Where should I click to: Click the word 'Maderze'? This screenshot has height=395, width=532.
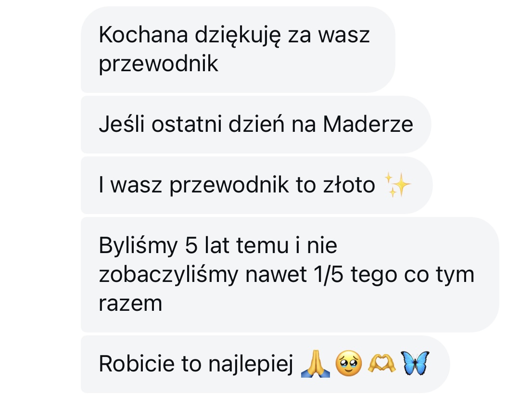coord(368,124)
